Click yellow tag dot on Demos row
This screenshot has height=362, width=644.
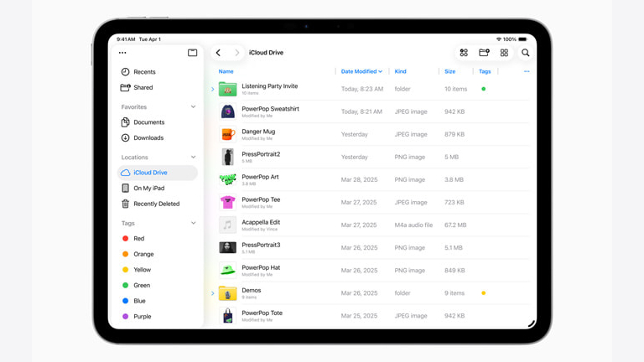tap(483, 293)
